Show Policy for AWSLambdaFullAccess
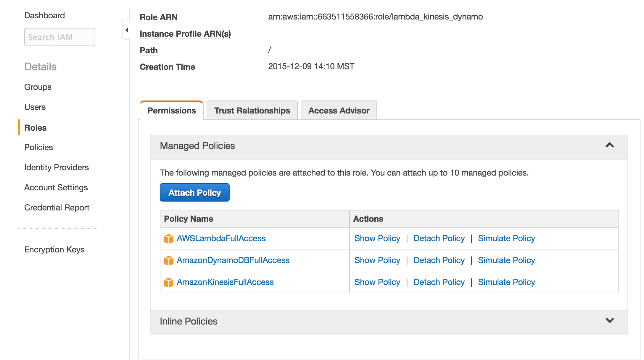Image resolution: width=644 pixels, height=360 pixels. pyautogui.click(x=377, y=238)
